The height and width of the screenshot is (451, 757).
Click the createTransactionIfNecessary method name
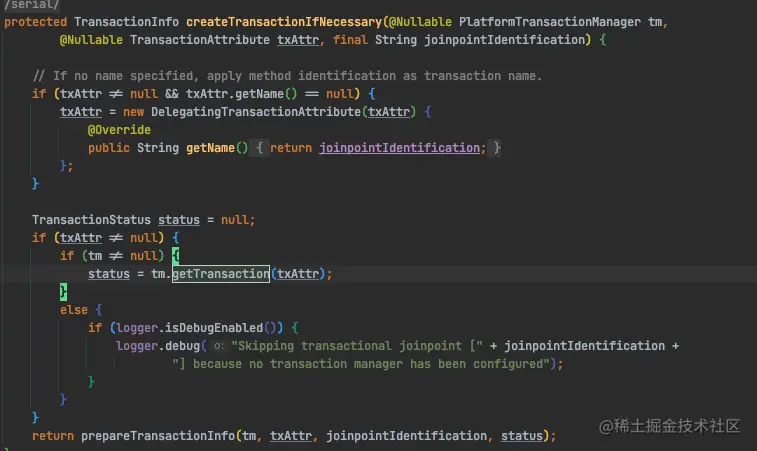pyautogui.click(x=284, y=22)
